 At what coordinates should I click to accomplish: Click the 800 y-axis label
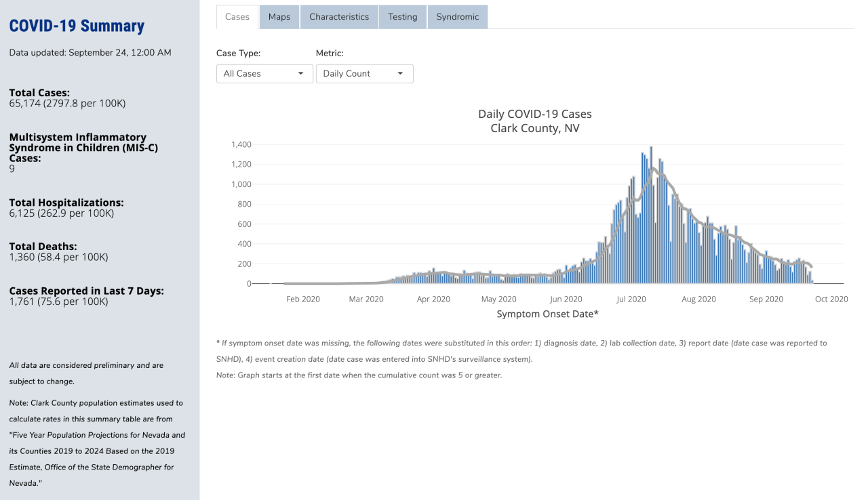coord(244,204)
